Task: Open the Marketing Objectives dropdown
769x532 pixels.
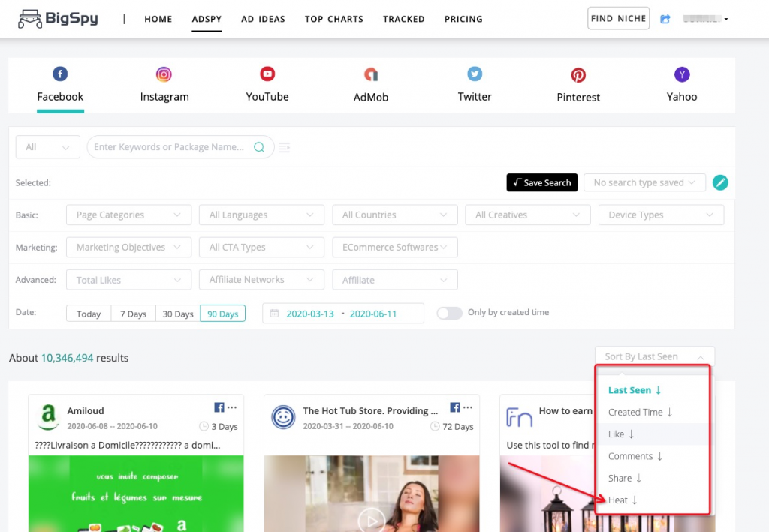Action: [x=128, y=248]
